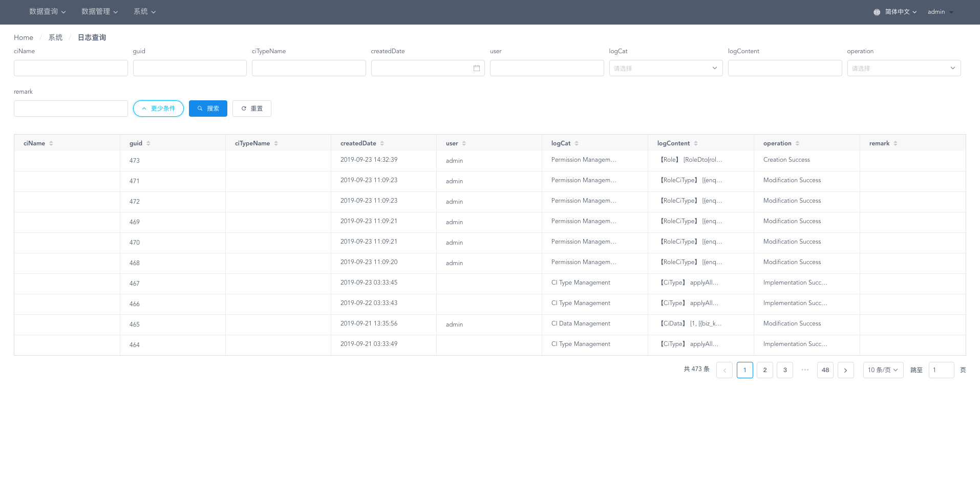Viewport: 980px width, 498px height.
Task: Click 日志查询 breadcrumb text
Action: (x=92, y=37)
